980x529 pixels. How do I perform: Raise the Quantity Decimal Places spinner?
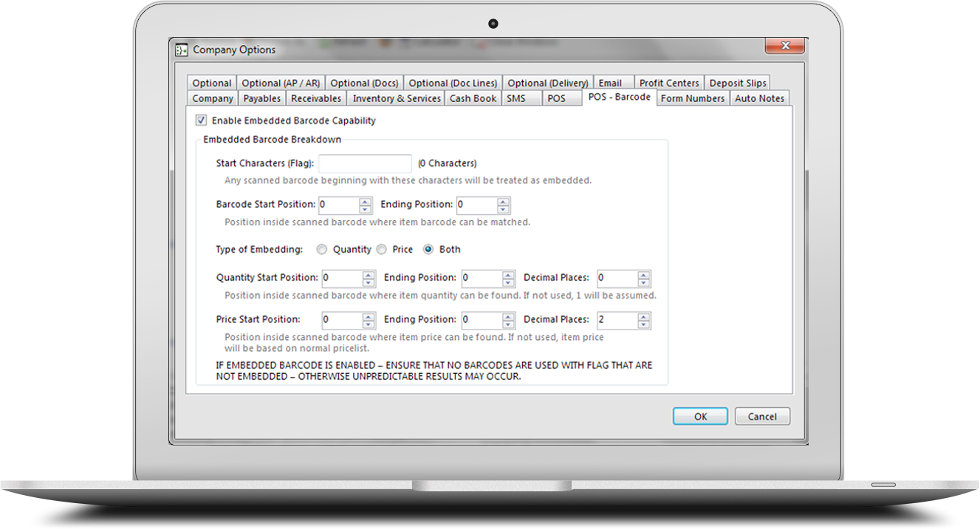click(644, 274)
